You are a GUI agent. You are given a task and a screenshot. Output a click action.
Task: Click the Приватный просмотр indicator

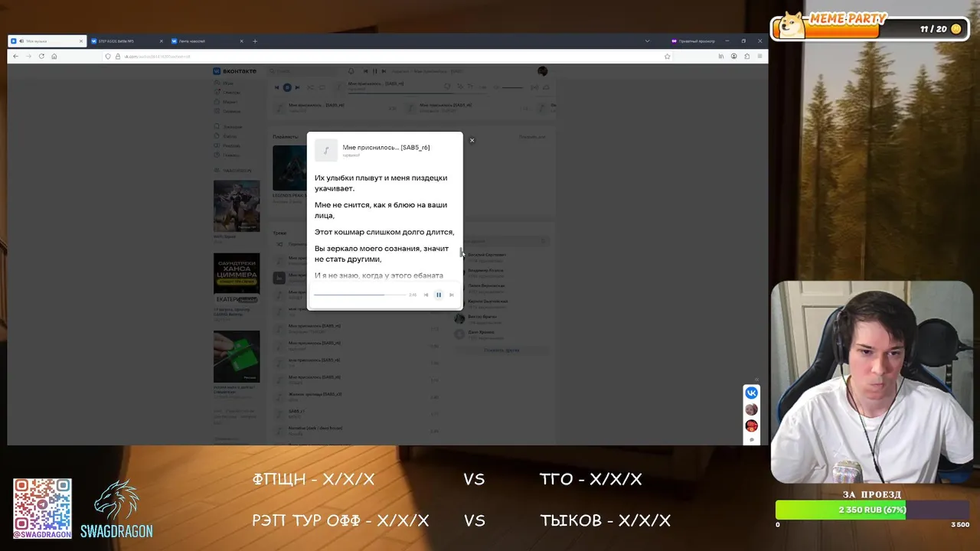click(x=694, y=41)
